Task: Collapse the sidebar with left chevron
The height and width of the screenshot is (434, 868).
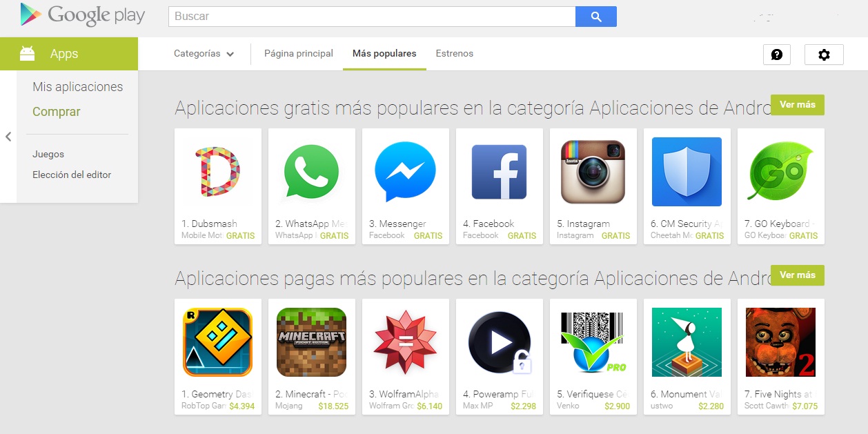Action: 8,137
